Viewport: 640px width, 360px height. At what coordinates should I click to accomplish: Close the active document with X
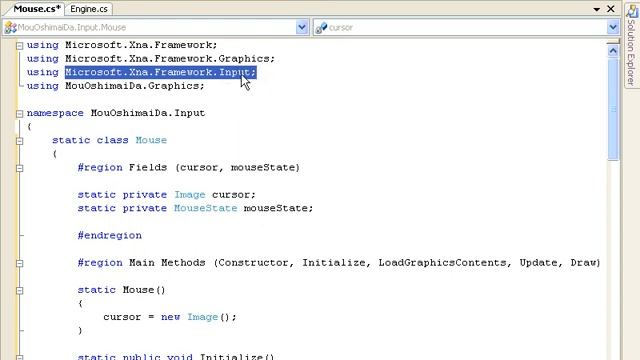pyautogui.click(x=611, y=9)
